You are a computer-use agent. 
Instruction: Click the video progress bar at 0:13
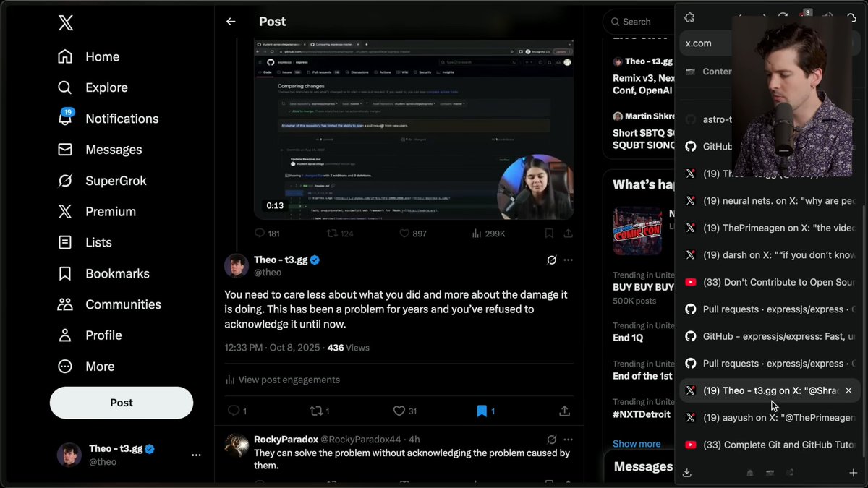coord(273,205)
